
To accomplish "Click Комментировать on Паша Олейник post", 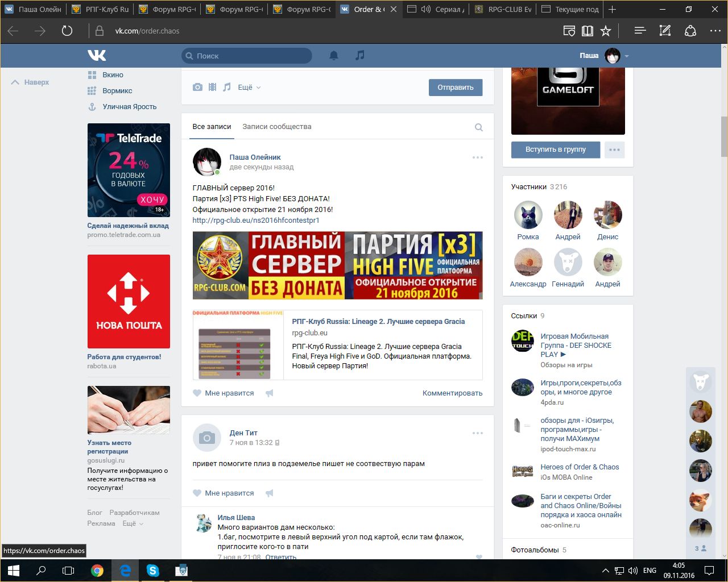I will (452, 393).
